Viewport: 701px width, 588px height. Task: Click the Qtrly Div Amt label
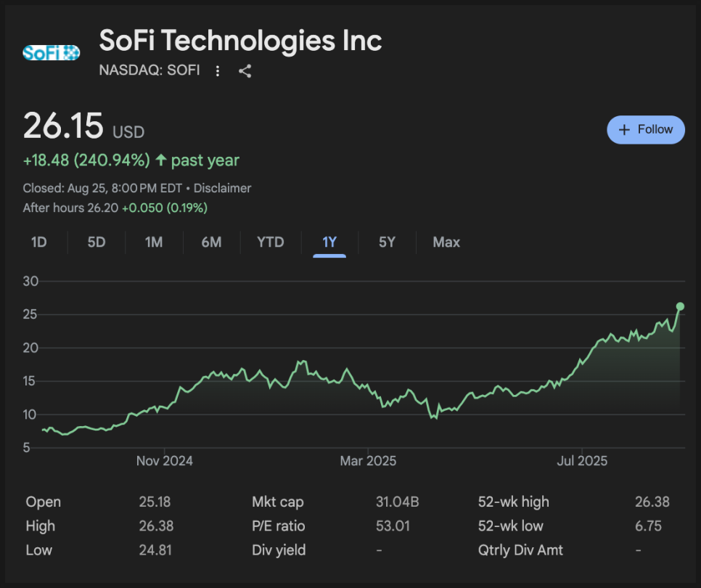point(520,550)
